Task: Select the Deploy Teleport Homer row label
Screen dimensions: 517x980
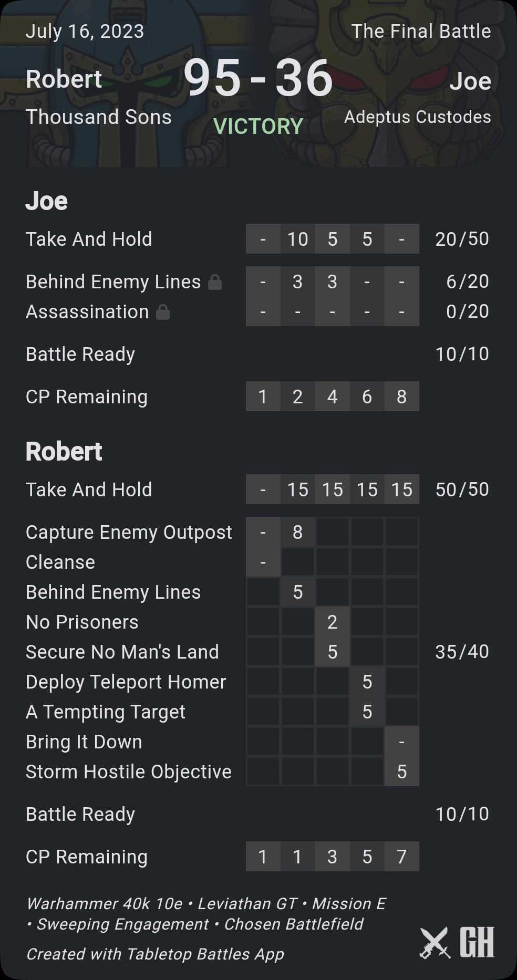Action: [x=126, y=682]
